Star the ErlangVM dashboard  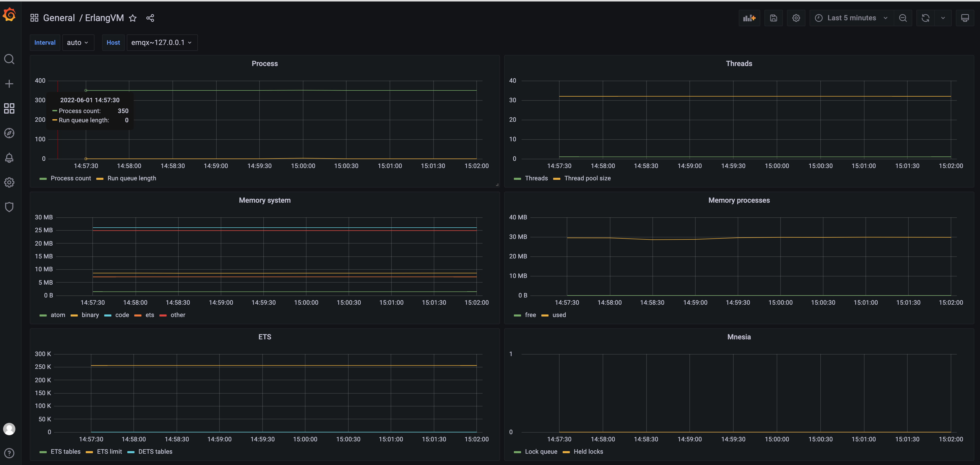pos(133,18)
